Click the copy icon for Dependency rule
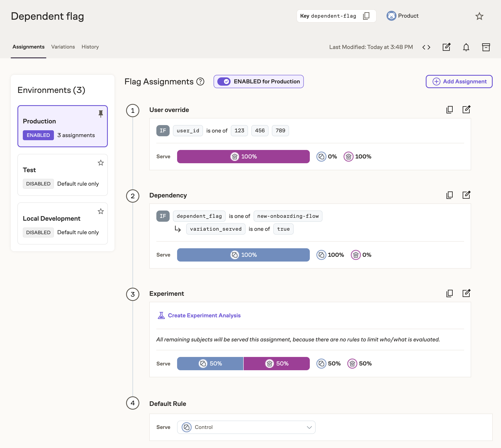Image resolution: width=501 pixels, height=448 pixels. (450, 195)
